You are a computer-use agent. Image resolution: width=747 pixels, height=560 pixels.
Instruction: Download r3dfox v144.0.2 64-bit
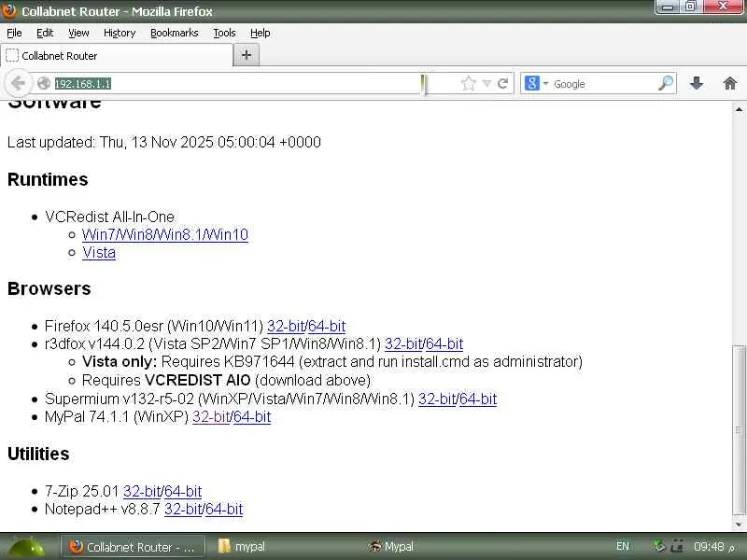click(444, 343)
